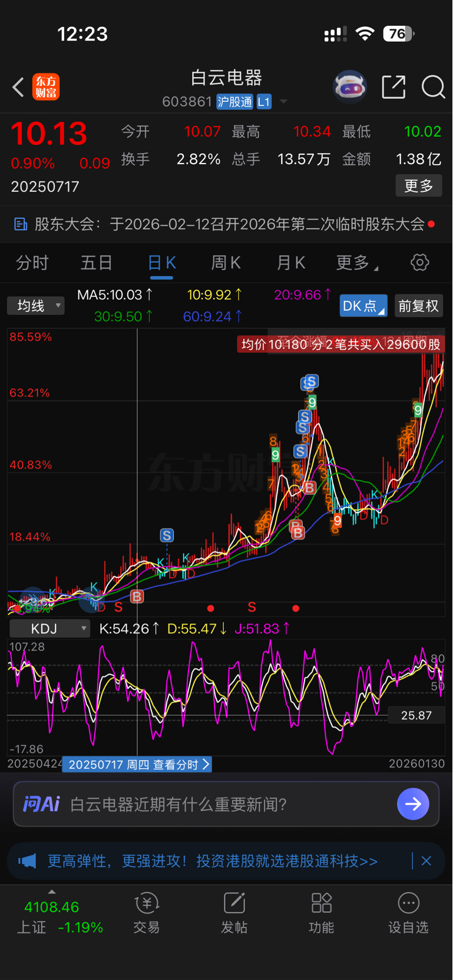
Task: Expand the 上证 index bar
Action: (x=52, y=892)
